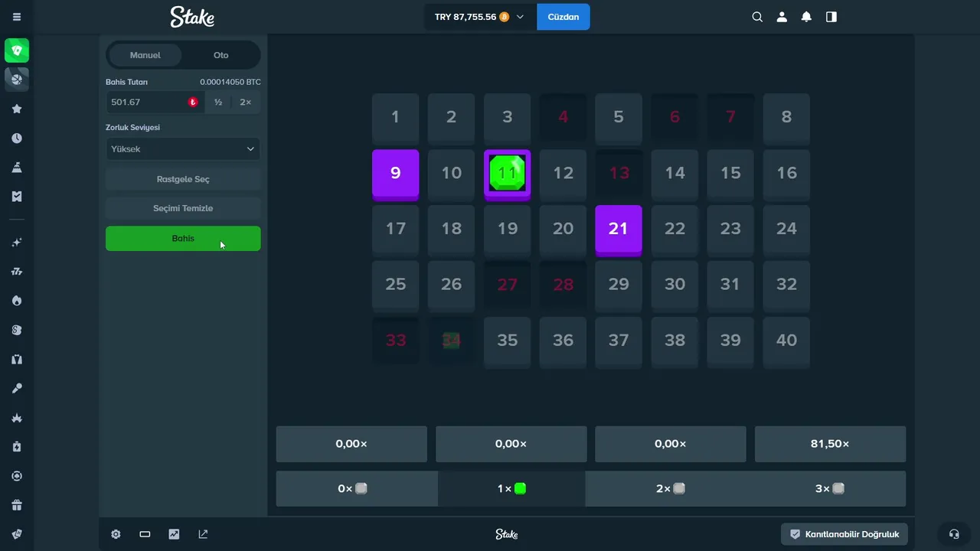Open Kanıtlanabilir Doğruluk fairness button
The image size is (980, 551).
tap(844, 534)
